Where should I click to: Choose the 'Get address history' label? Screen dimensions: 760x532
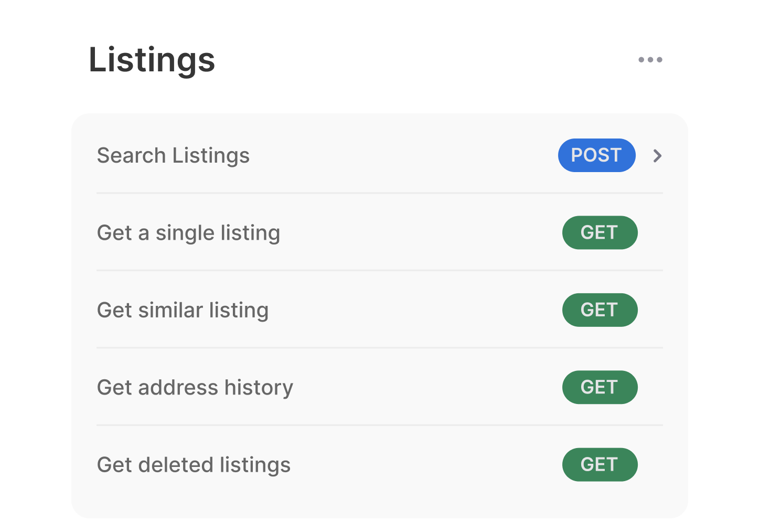tap(195, 388)
